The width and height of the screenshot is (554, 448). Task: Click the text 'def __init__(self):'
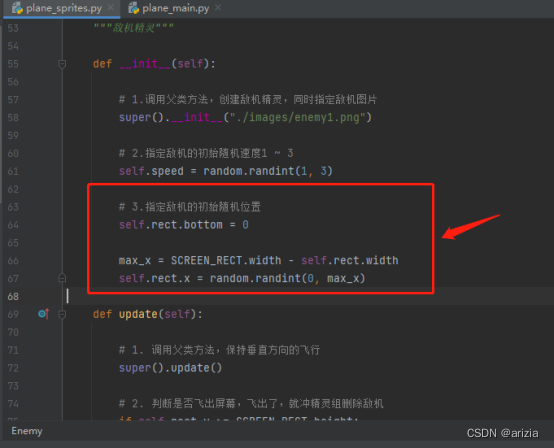[154, 64]
